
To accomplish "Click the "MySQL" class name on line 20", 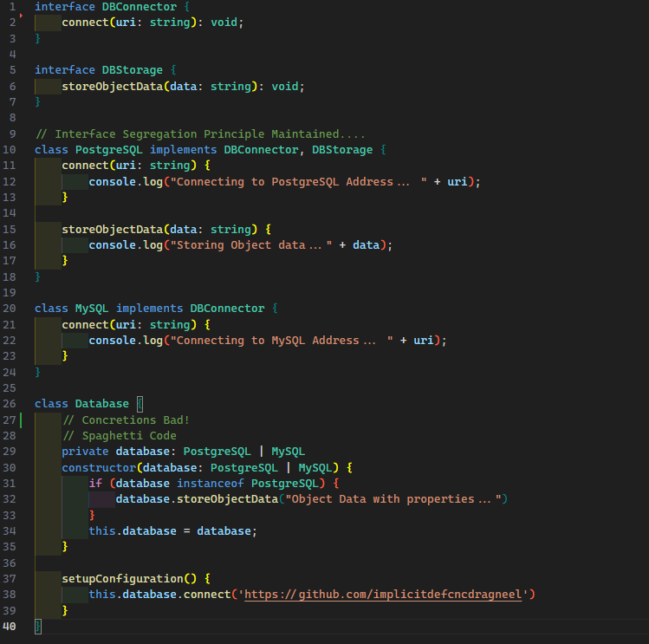I will tap(92, 309).
